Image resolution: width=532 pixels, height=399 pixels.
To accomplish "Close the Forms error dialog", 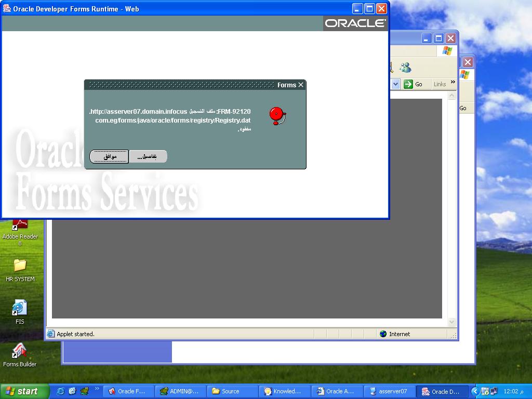I will click(301, 85).
